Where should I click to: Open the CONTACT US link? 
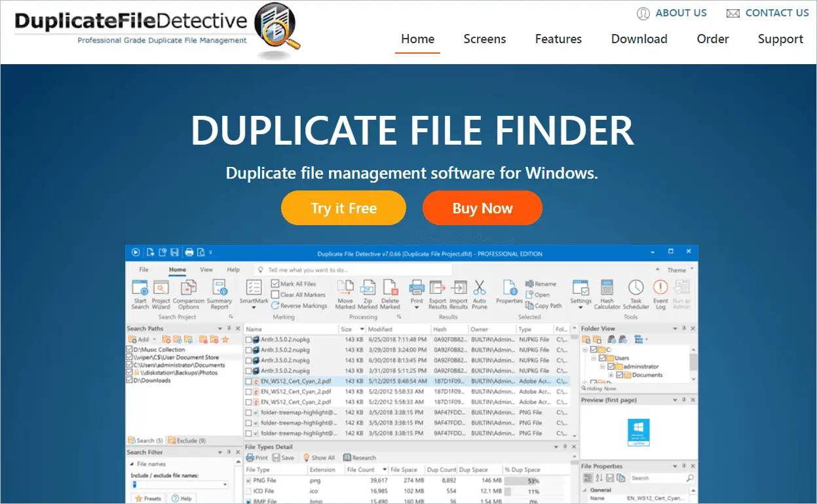[x=768, y=13]
